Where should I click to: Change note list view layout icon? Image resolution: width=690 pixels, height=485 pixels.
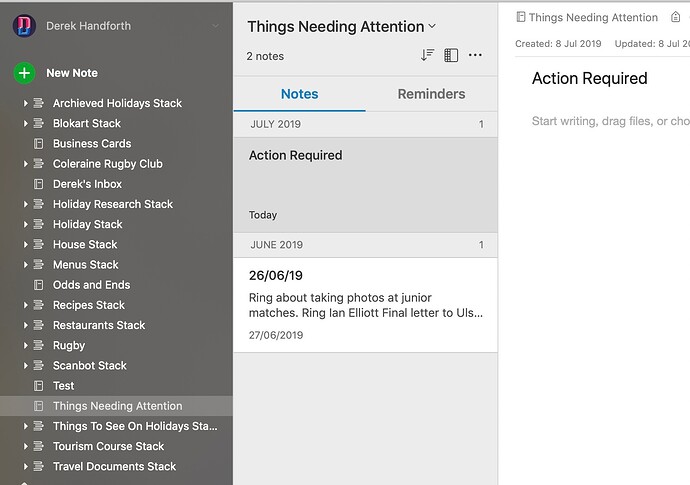tap(451, 55)
